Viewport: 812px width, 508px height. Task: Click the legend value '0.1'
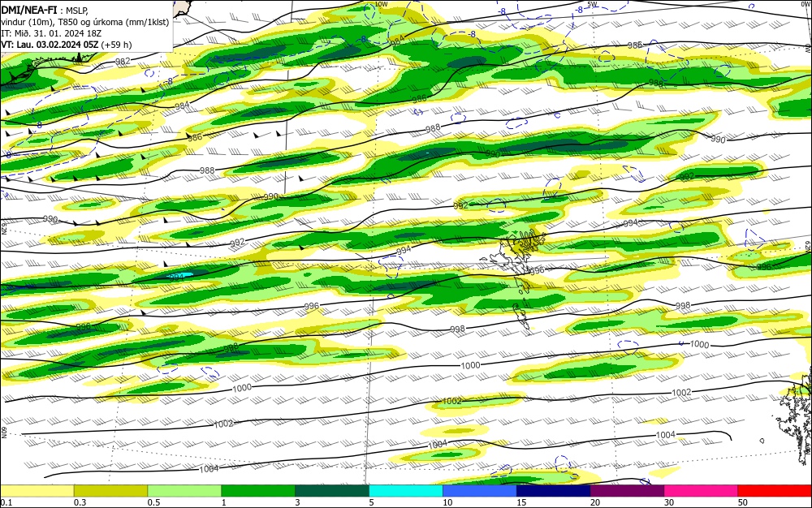(6, 503)
